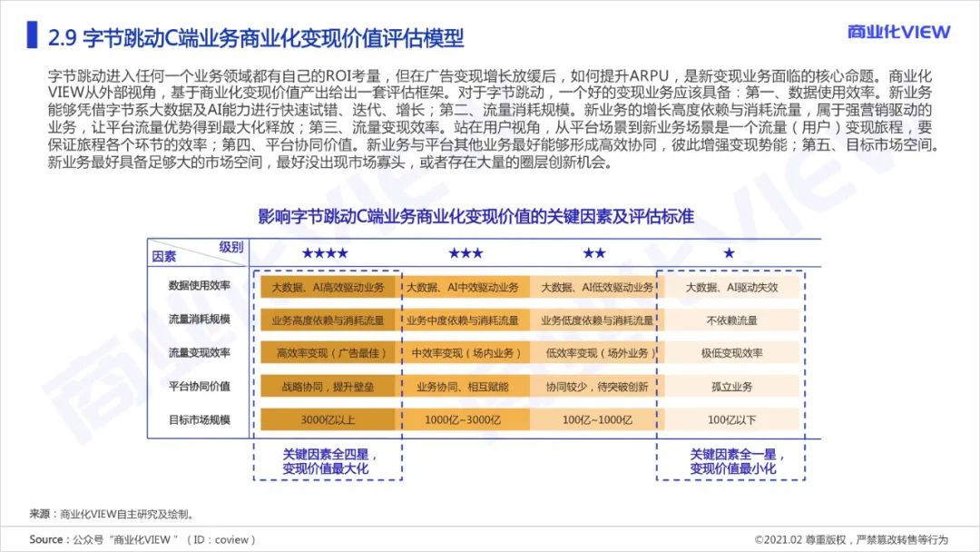This screenshot has width=980, height=552.
Task: Click the ©2021.02 尊重版权 copyright notice
Action: 851,539
